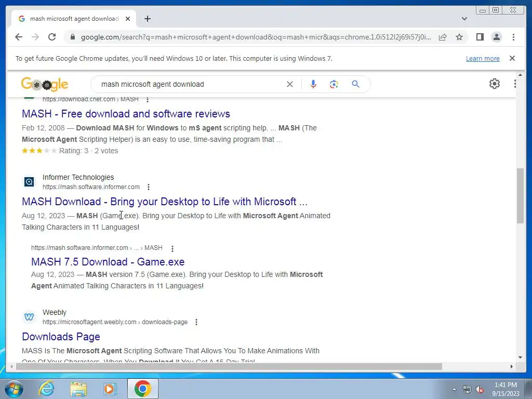This screenshot has height=399, width=532.
Task: Click horizontal scrollbar right arrow
Action: [512, 366]
